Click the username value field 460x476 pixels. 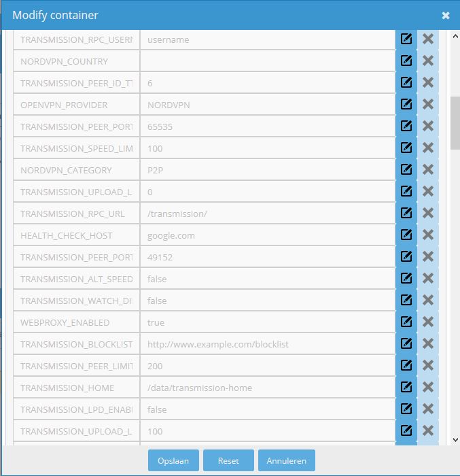pyautogui.click(x=268, y=39)
